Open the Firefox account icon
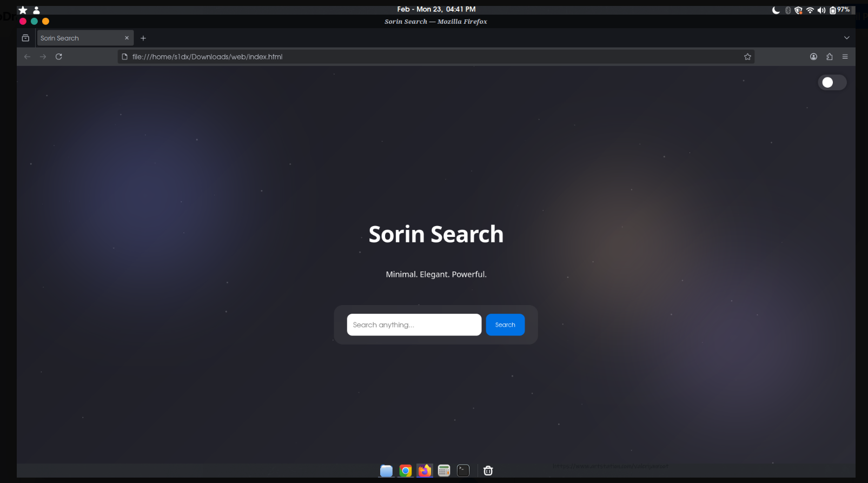The width and height of the screenshot is (868, 483). click(813, 57)
